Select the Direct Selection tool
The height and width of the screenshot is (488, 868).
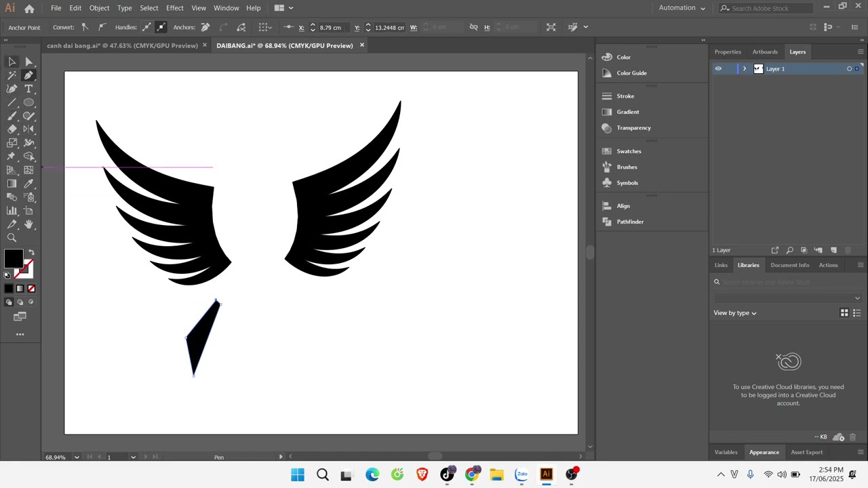click(x=28, y=62)
